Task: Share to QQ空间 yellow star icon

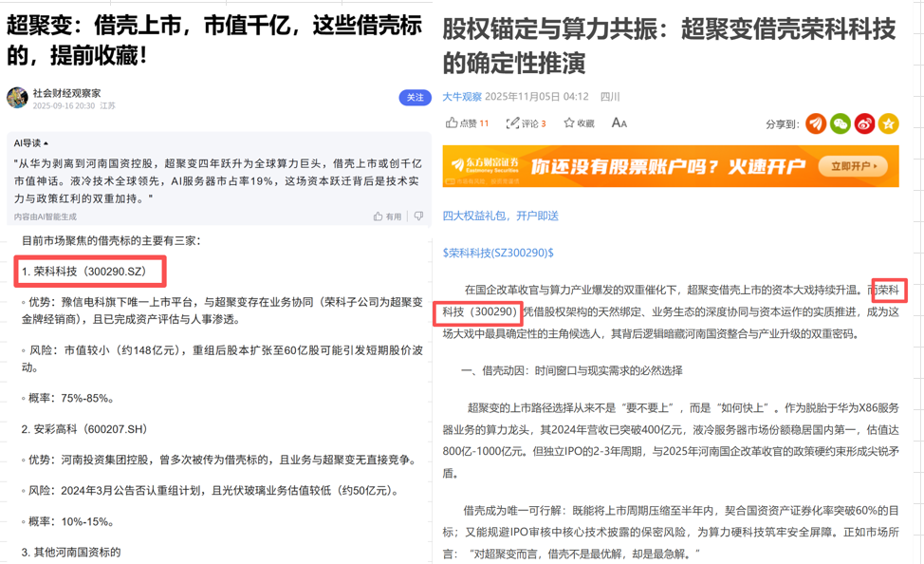Action: coord(889,123)
